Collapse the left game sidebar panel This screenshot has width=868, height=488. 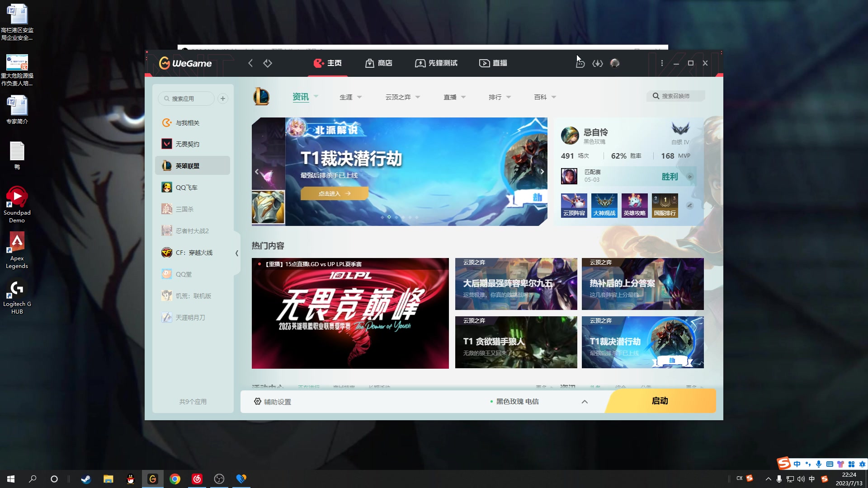click(x=236, y=253)
